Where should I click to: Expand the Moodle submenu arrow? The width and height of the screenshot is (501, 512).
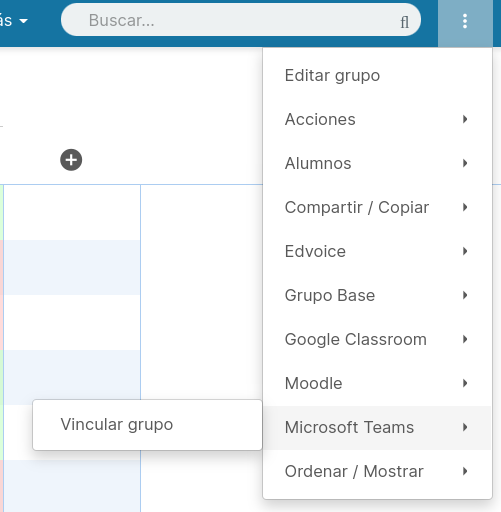465,383
